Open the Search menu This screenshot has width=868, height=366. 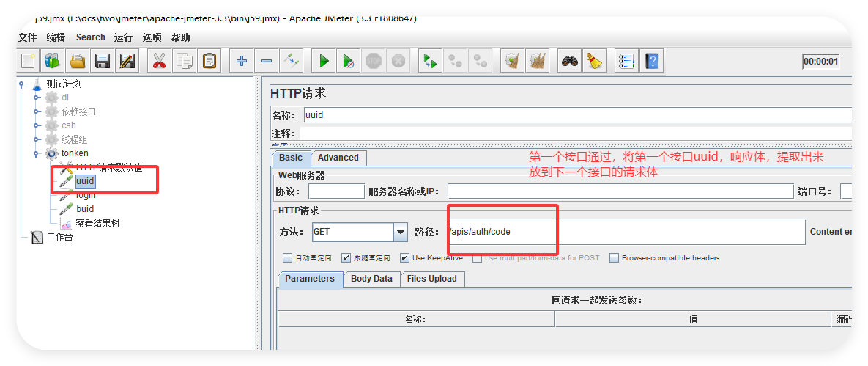91,37
